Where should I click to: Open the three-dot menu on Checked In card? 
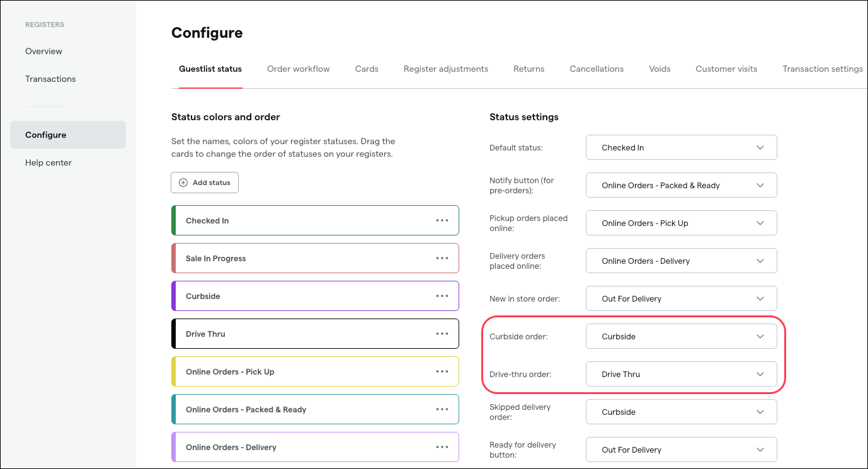[442, 220]
